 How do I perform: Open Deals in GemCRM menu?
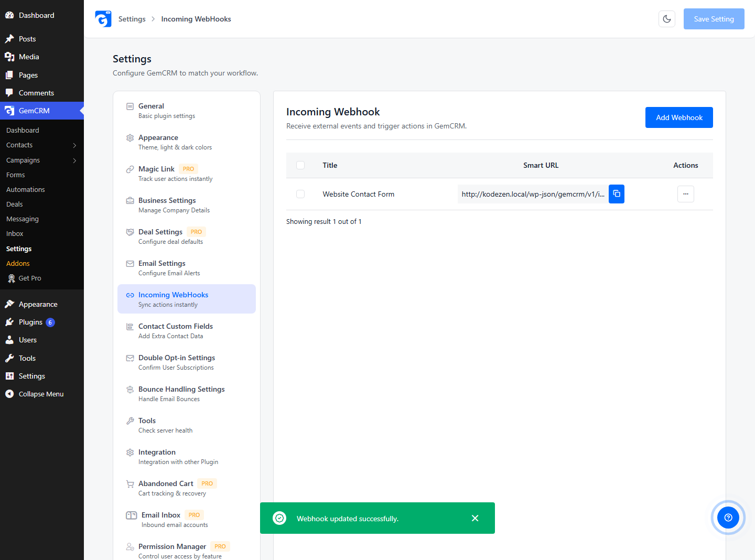pos(15,204)
